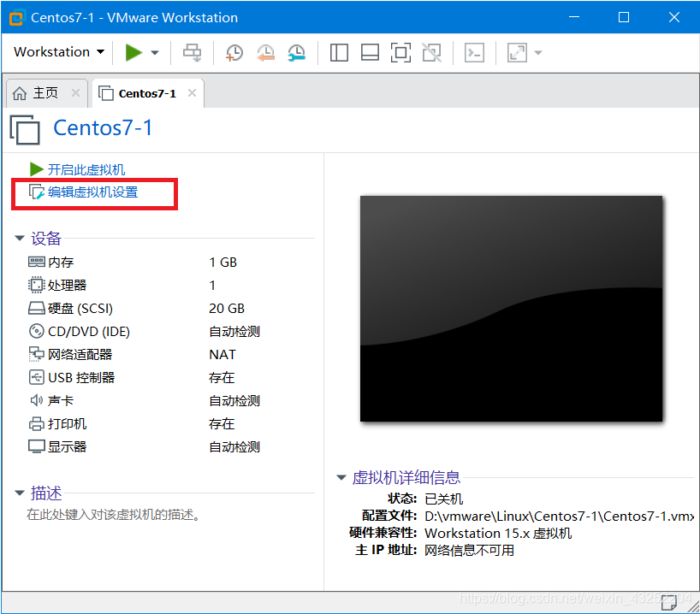The width and height of the screenshot is (700, 614).
Task: Click the USB controller icon
Action: coord(36,377)
